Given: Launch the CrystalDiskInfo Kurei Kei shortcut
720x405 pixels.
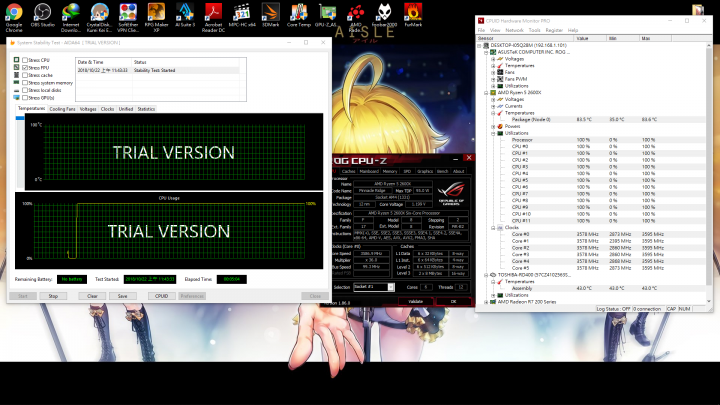Looking at the screenshot, I should 99,17.
